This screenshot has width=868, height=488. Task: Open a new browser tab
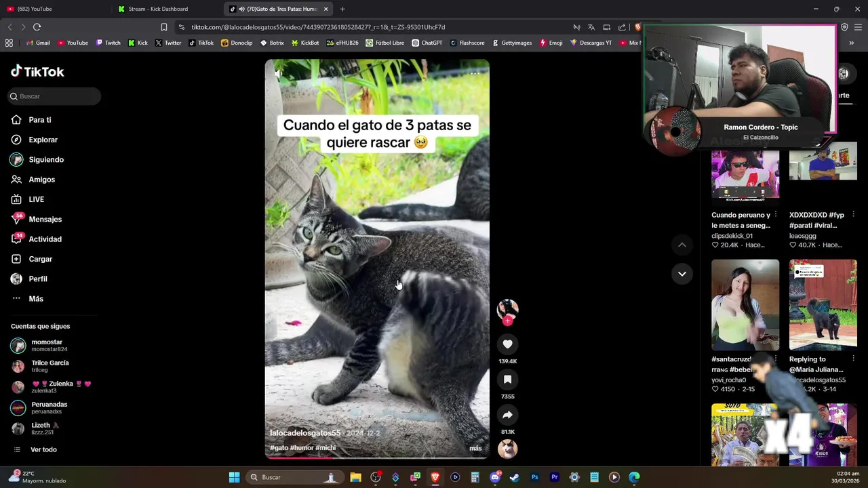[342, 9]
